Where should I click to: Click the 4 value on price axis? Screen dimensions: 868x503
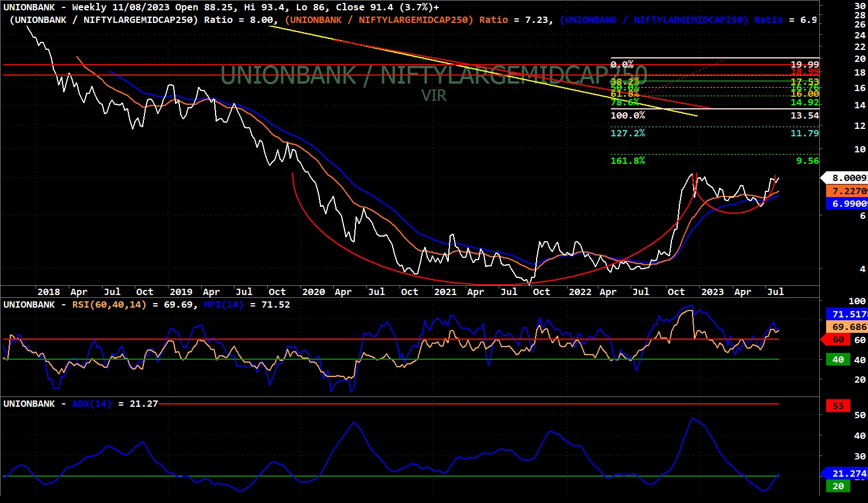tap(863, 269)
